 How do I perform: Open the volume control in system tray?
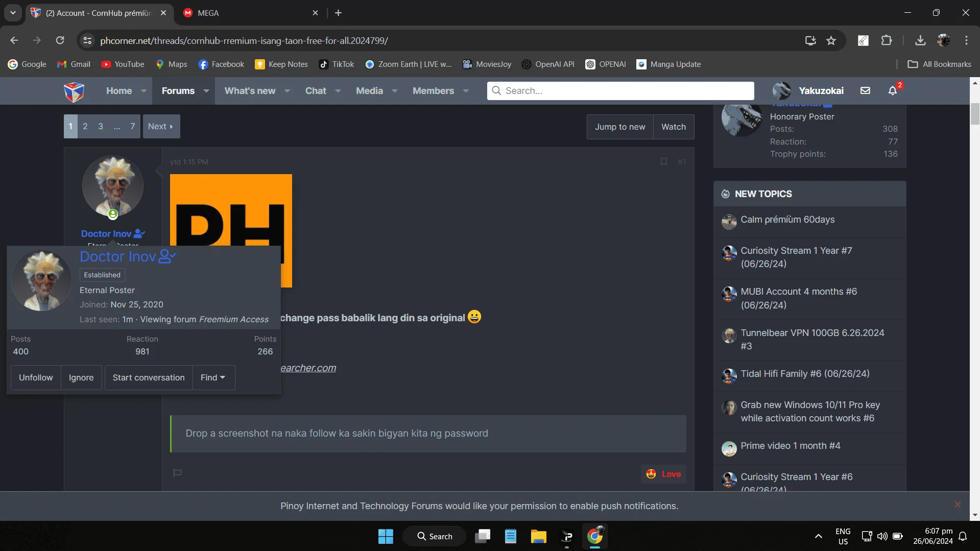882,536
